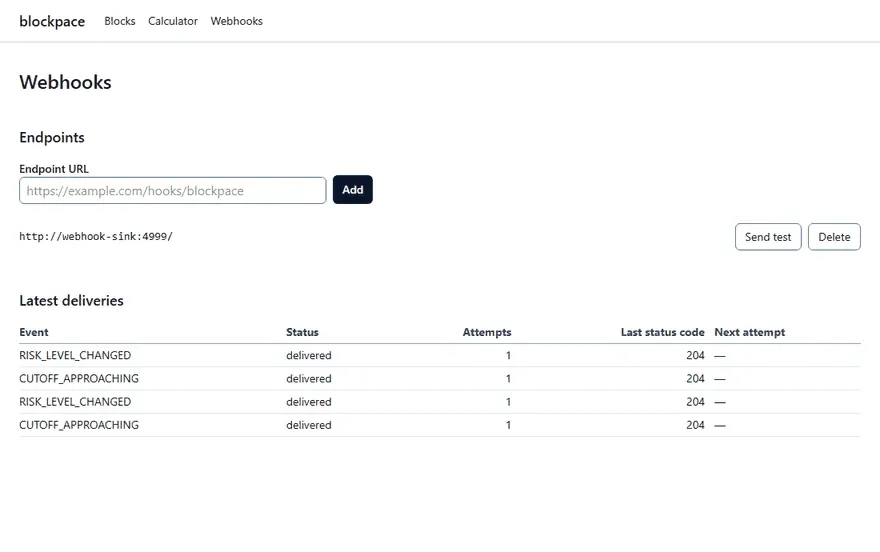Click 204 status code in last row
This screenshot has width=880, height=552.
point(695,425)
